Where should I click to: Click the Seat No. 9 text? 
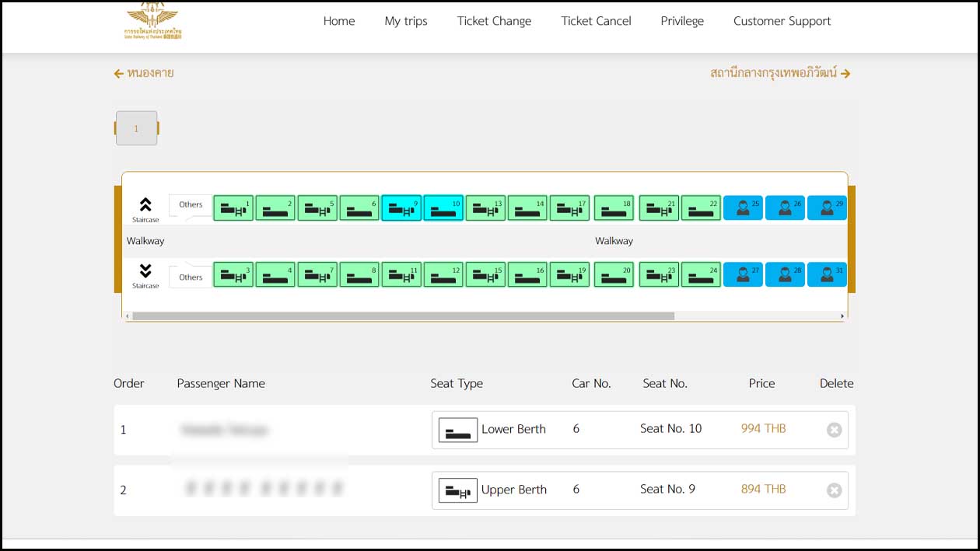coord(667,489)
